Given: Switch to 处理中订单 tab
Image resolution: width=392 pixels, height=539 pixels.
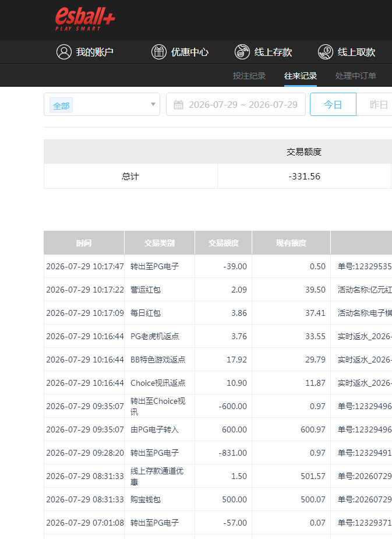Looking at the screenshot, I should click(355, 76).
